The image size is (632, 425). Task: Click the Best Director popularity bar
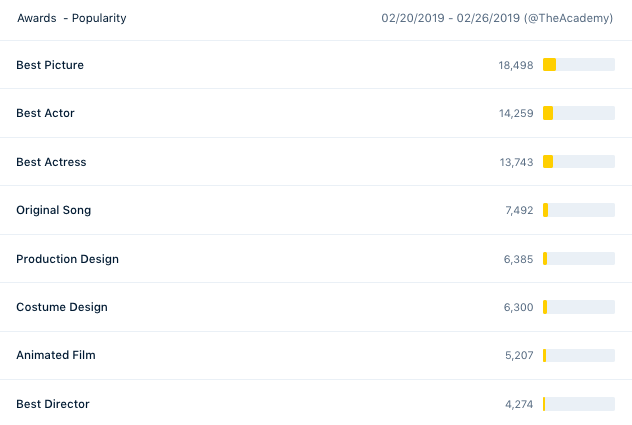[x=579, y=404]
